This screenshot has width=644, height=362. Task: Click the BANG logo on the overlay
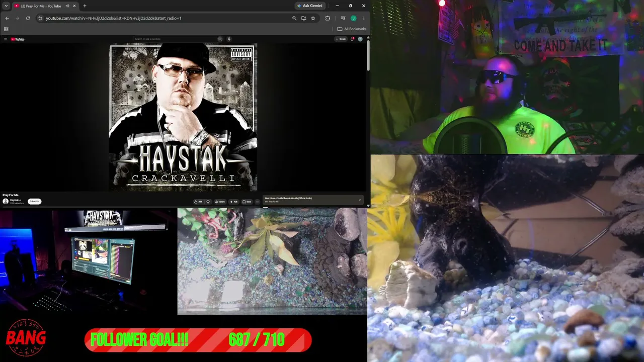[x=26, y=338]
